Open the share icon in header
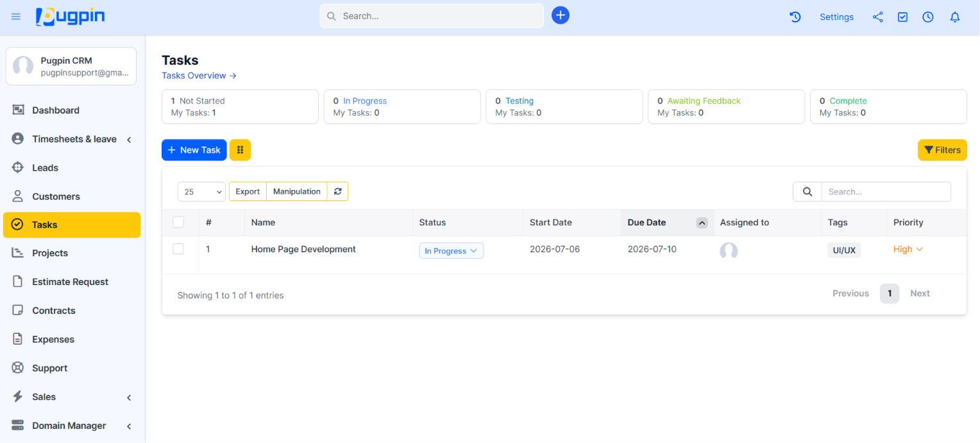 click(878, 17)
